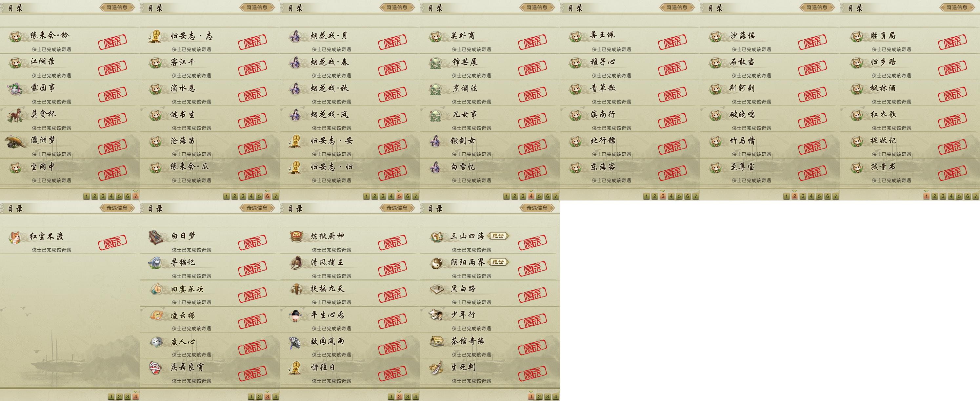This screenshot has height=401, width=980.
Task: Click the orange cat icon beside 红尘不渡
Action: 16,237
